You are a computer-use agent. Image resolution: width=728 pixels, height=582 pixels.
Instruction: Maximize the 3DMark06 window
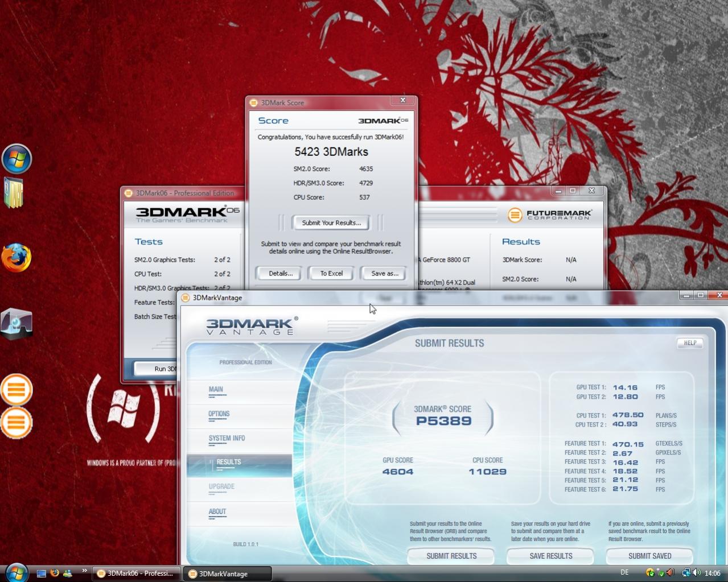573,191
